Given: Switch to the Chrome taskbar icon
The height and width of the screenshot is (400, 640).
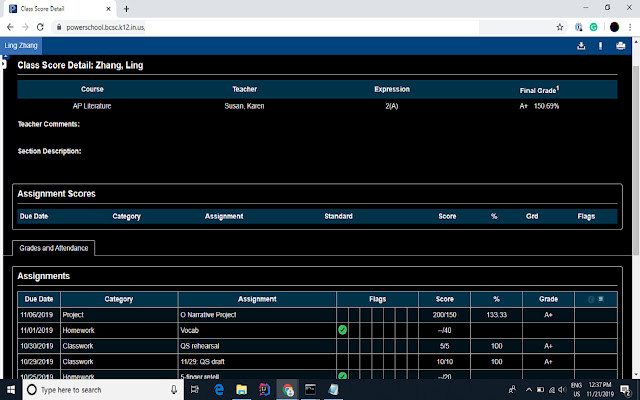Looking at the screenshot, I should (287, 390).
